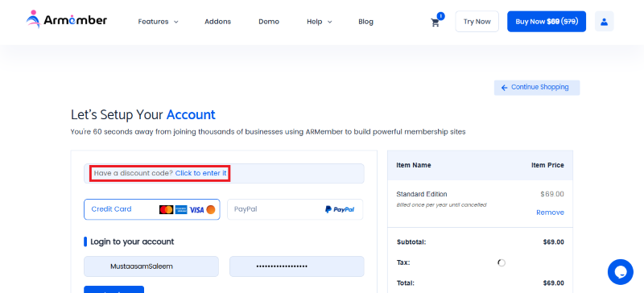Focus the username field with MustaasamSaleem

click(x=151, y=266)
